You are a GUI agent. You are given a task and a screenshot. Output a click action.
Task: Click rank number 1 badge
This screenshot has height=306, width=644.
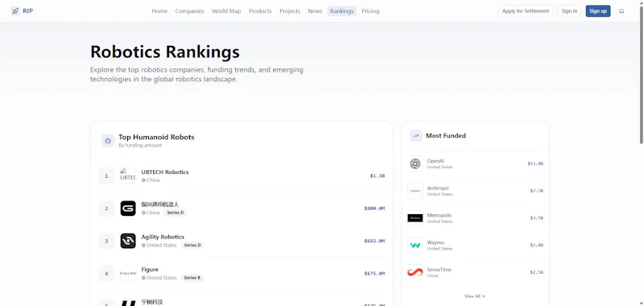tap(106, 176)
